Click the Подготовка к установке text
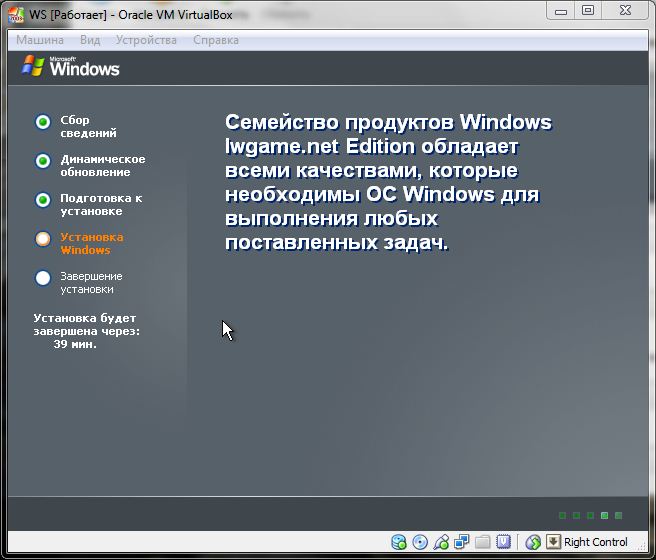Screen dimensions: 656x560 pyautogui.click(x=101, y=205)
